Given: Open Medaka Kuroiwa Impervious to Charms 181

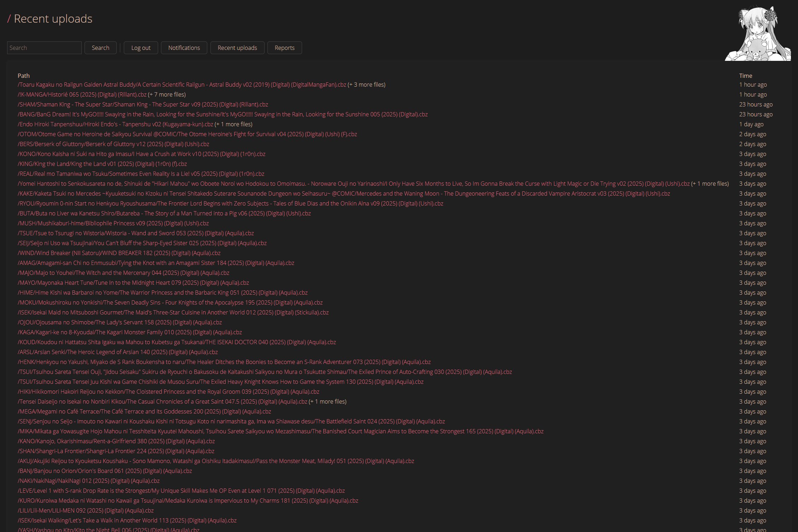Looking at the screenshot, I should coord(188,501).
